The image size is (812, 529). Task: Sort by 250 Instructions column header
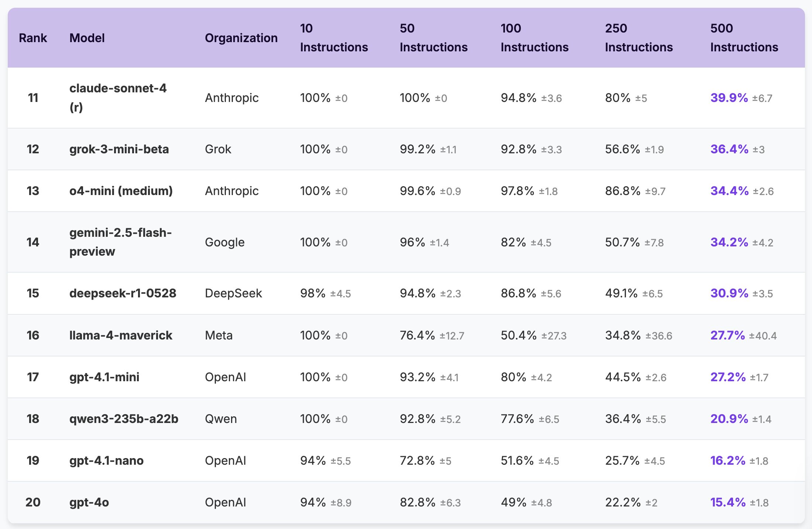(639, 38)
